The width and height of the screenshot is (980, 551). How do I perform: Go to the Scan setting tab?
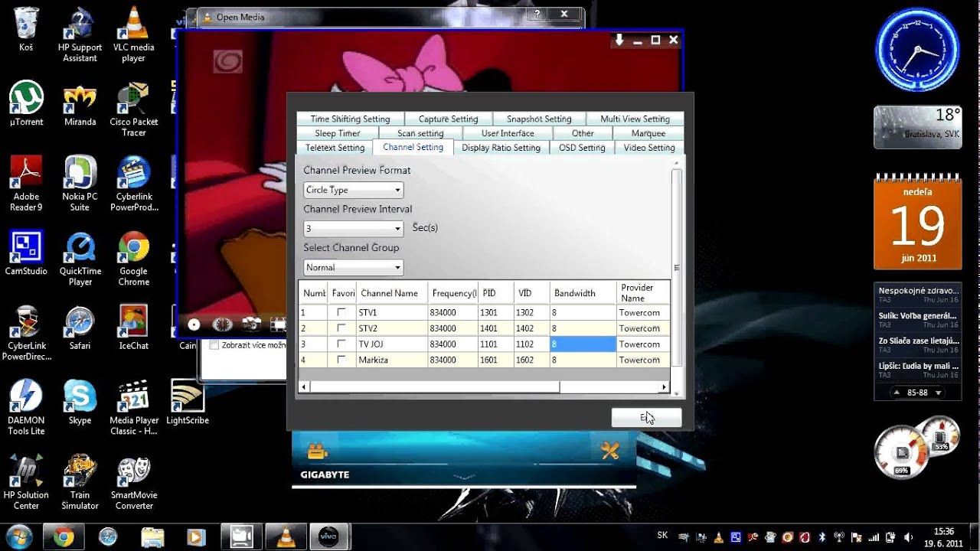(420, 133)
